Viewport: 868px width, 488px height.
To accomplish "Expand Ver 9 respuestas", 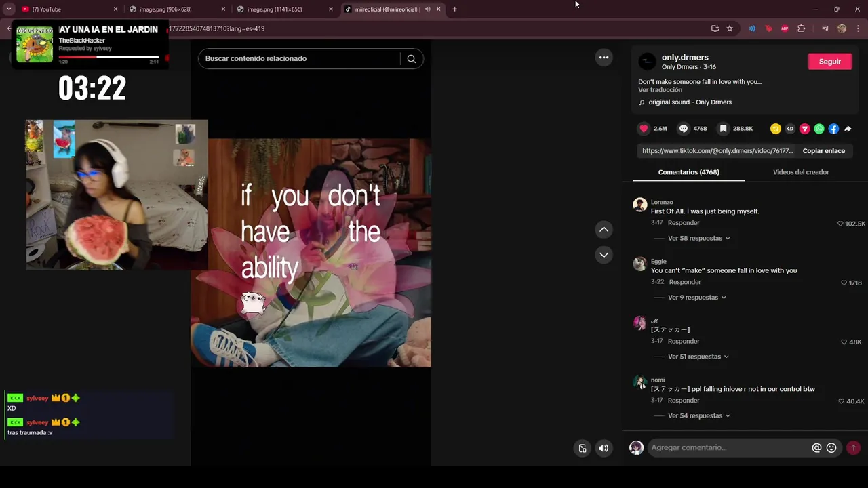I will coord(696,298).
